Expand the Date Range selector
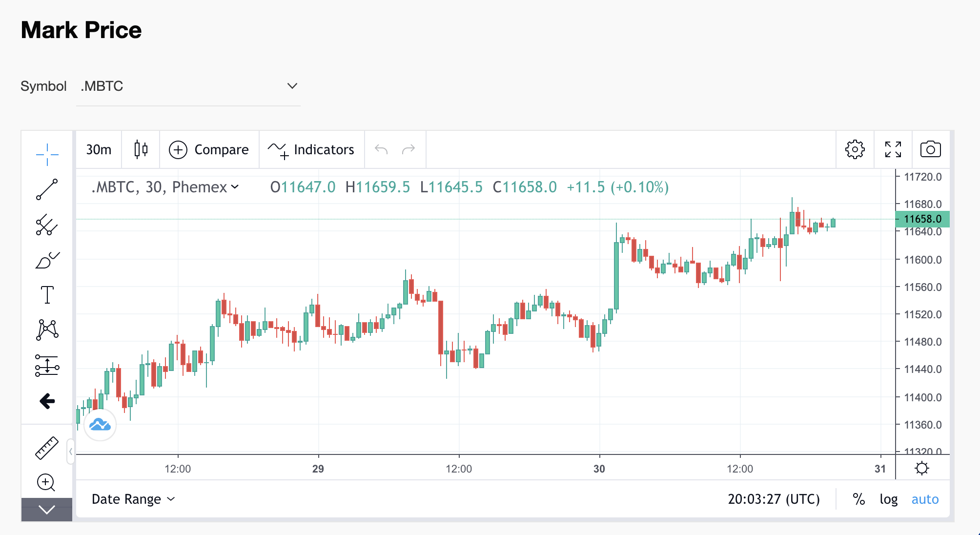The width and height of the screenshot is (980, 535). point(132,499)
